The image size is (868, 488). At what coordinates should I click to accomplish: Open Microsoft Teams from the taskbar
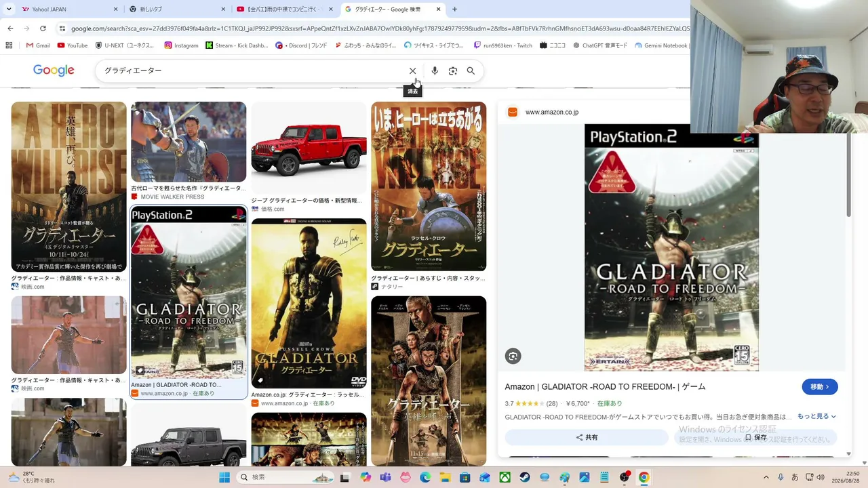386,477
